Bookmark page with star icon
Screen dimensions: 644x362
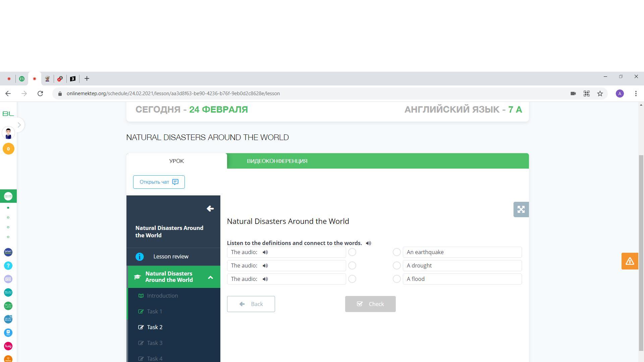[x=600, y=94]
